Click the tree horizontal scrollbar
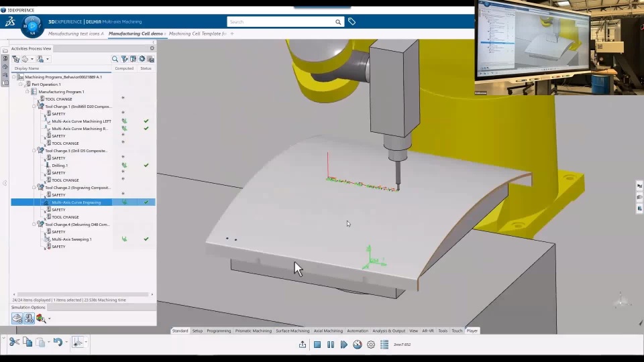 pyautogui.click(x=83, y=294)
